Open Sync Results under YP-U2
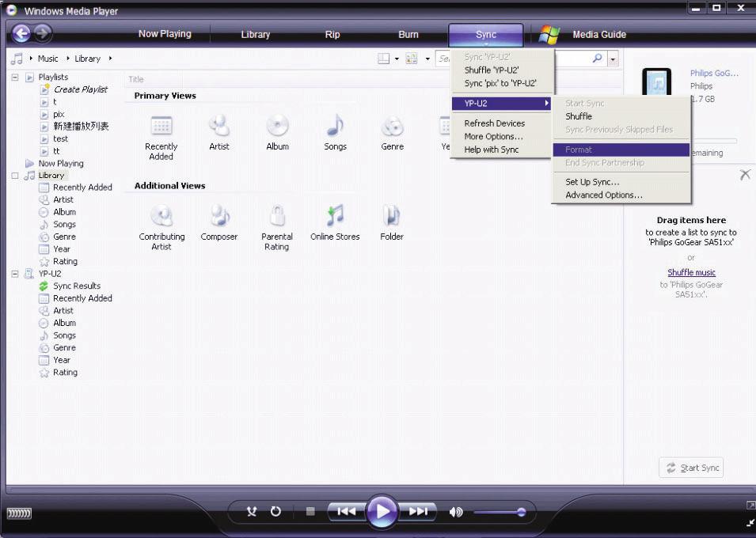Image resolution: width=756 pixels, height=538 pixels. [77, 286]
